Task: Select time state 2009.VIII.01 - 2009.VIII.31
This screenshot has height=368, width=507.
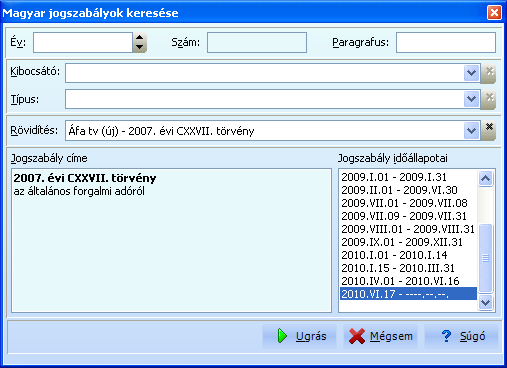Action: click(408, 229)
